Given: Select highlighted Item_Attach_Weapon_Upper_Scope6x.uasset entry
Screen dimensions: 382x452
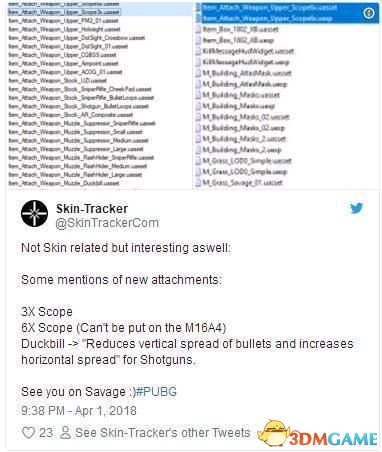Looking at the screenshot, I should click(270, 7).
